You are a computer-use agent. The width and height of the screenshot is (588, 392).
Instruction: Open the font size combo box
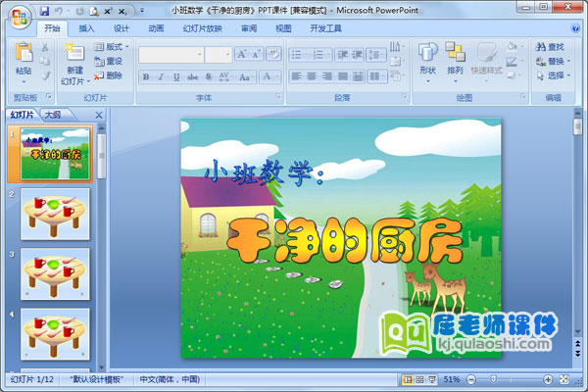pos(219,55)
